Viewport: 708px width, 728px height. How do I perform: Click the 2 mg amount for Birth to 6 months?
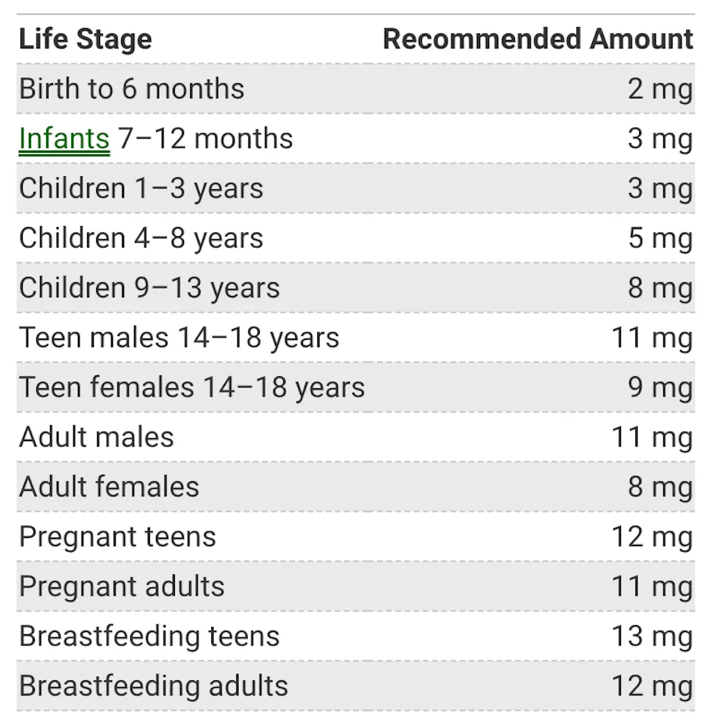coord(660,89)
